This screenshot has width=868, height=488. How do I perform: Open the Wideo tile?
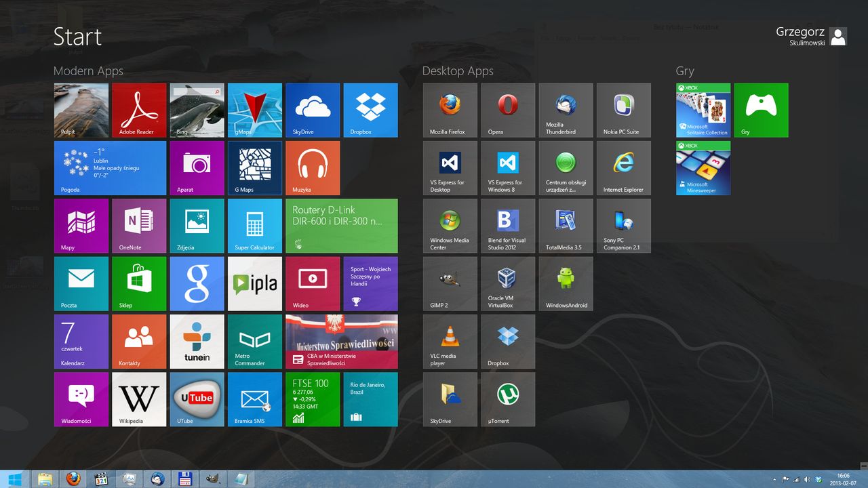313,284
